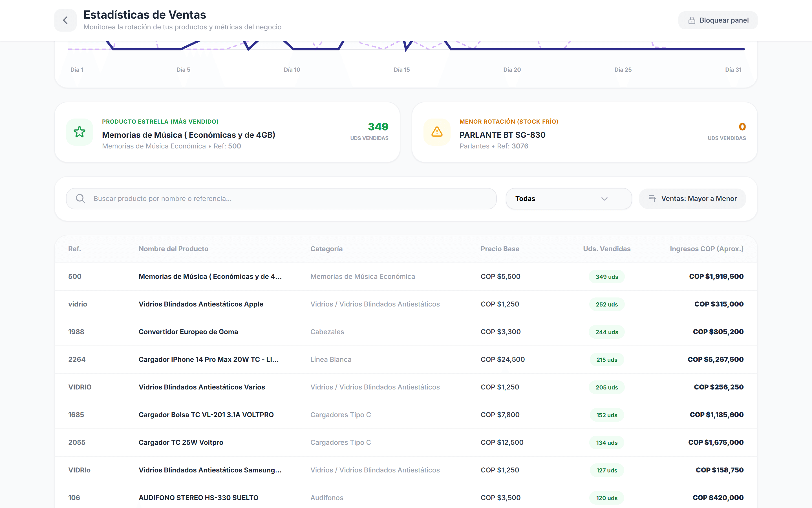The width and height of the screenshot is (812, 508).
Task: Click the 252 uds badge
Action: [x=607, y=305]
